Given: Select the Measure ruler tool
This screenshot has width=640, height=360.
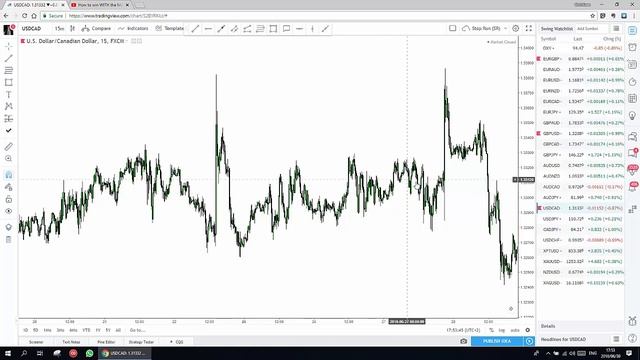Looking at the screenshot, I should (x=9, y=147).
